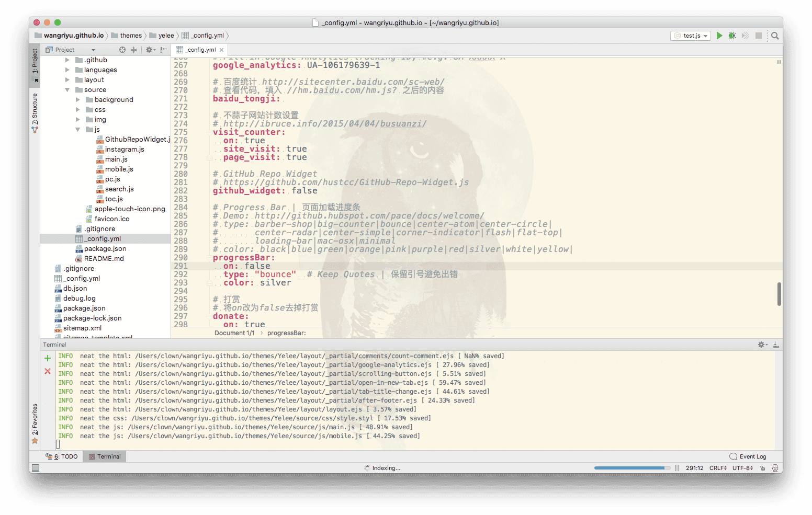812x515 pixels.
Task: Open db.json file
Action: coord(71,289)
